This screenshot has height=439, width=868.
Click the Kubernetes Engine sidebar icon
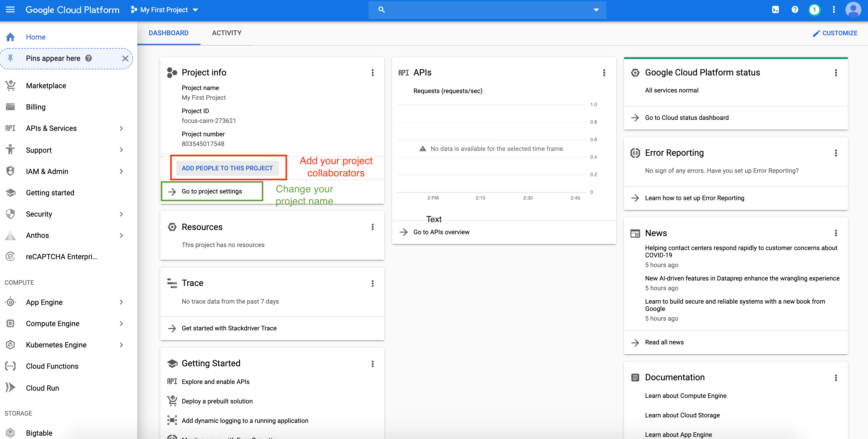point(10,345)
